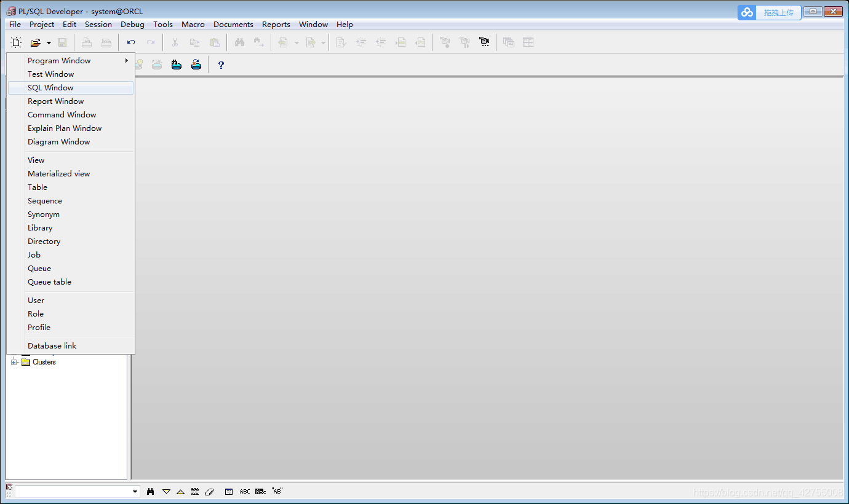Image resolution: width=849 pixels, height=504 pixels.
Task: Toggle the inverted Abc whole words option
Action: [260, 492]
